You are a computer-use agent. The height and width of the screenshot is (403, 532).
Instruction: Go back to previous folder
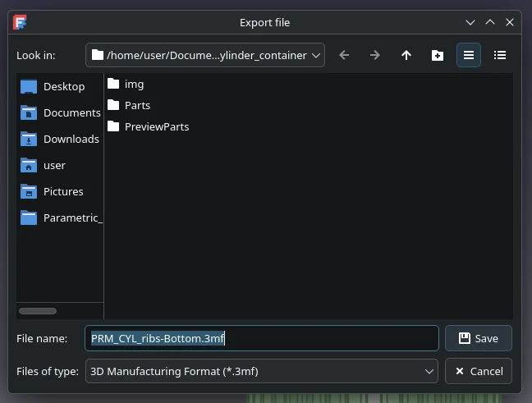(344, 55)
